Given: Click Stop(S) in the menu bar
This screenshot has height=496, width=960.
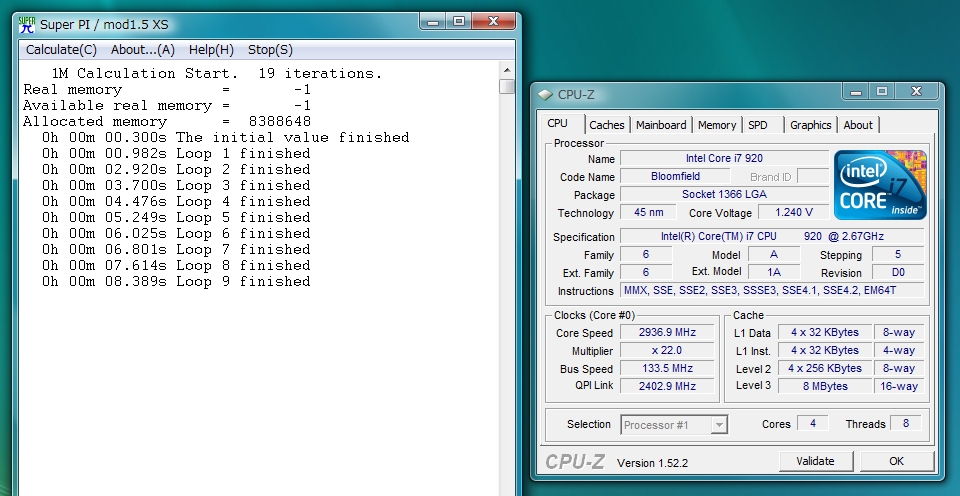Looking at the screenshot, I should [270, 49].
